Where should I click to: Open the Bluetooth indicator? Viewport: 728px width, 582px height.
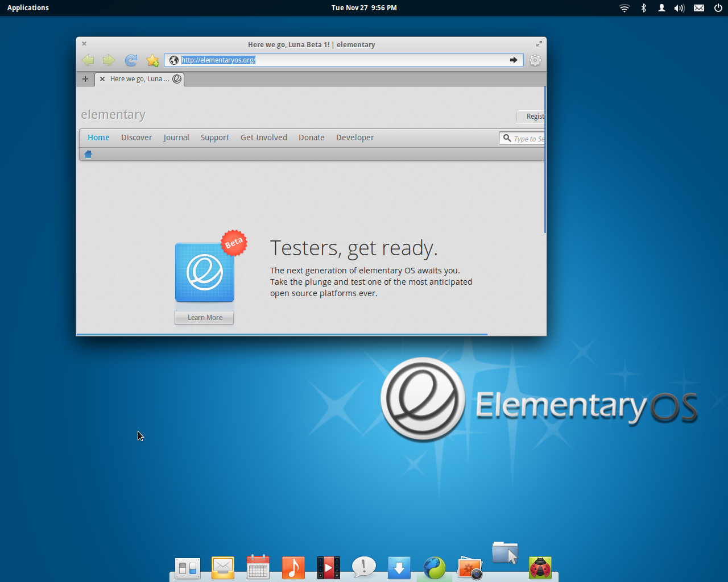[644, 8]
